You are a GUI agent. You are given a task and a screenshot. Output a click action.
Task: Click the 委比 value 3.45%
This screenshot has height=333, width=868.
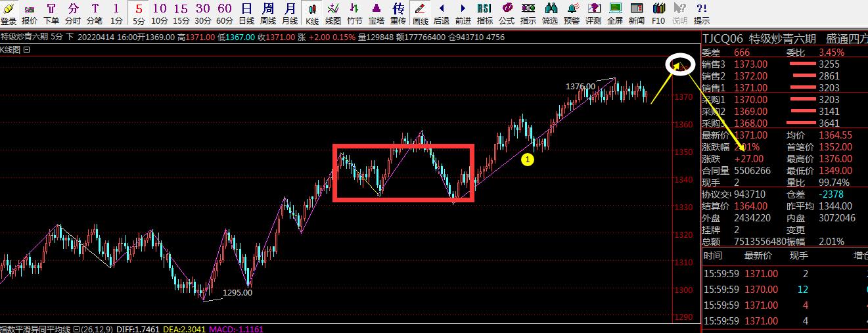pos(831,52)
